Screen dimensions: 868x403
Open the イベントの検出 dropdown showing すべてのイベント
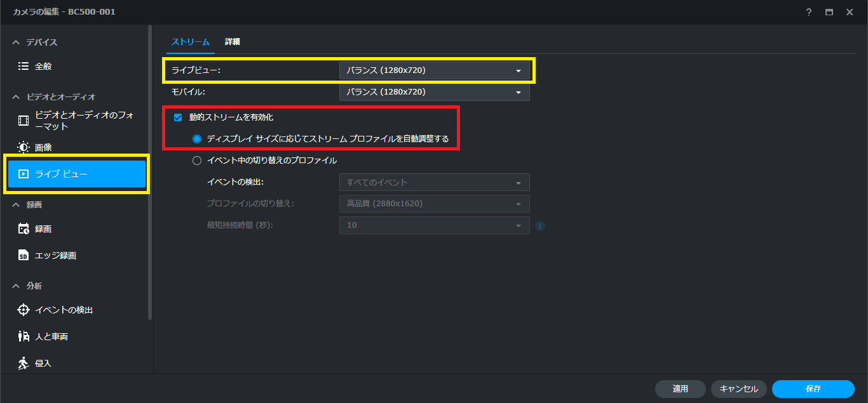coord(435,182)
